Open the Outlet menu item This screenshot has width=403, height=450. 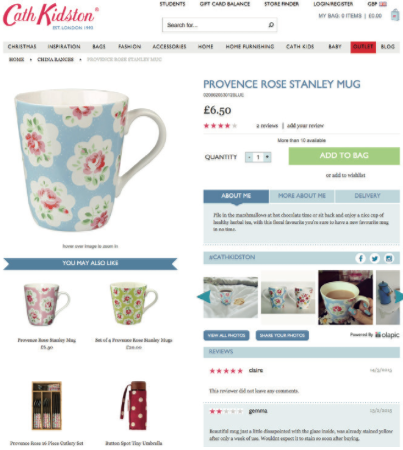[363, 47]
